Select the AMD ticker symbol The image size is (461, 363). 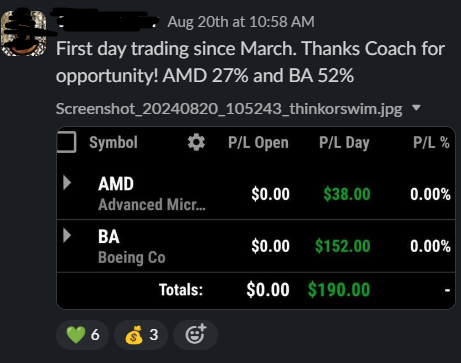pos(116,184)
